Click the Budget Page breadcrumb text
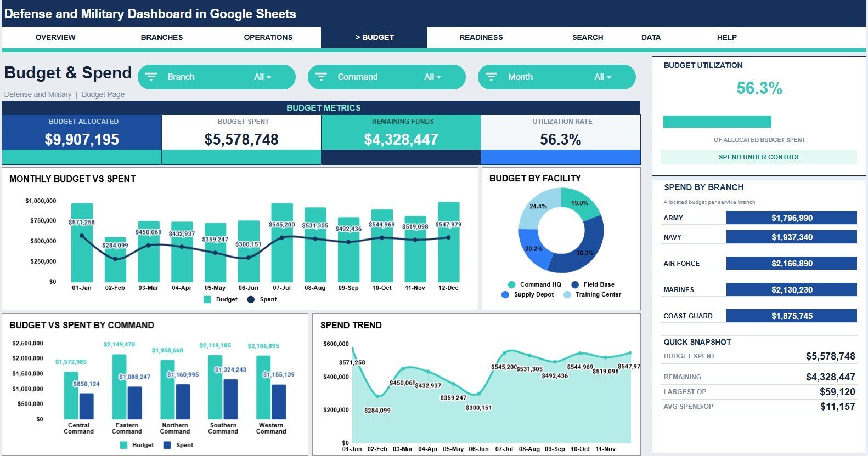 [103, 94]
